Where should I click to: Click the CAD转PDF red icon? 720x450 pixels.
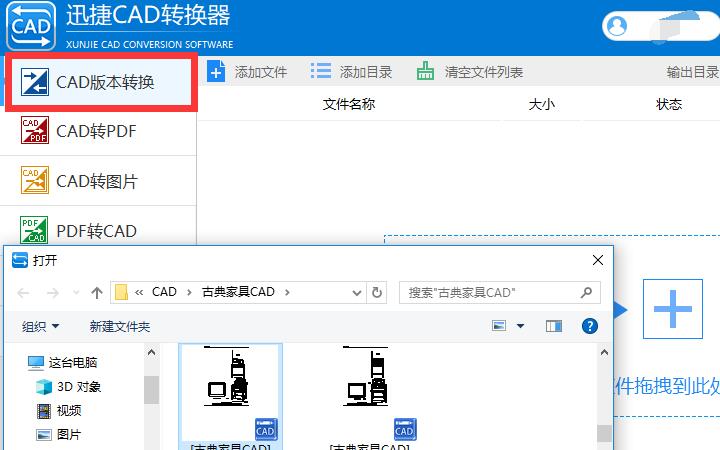[34, 130]
